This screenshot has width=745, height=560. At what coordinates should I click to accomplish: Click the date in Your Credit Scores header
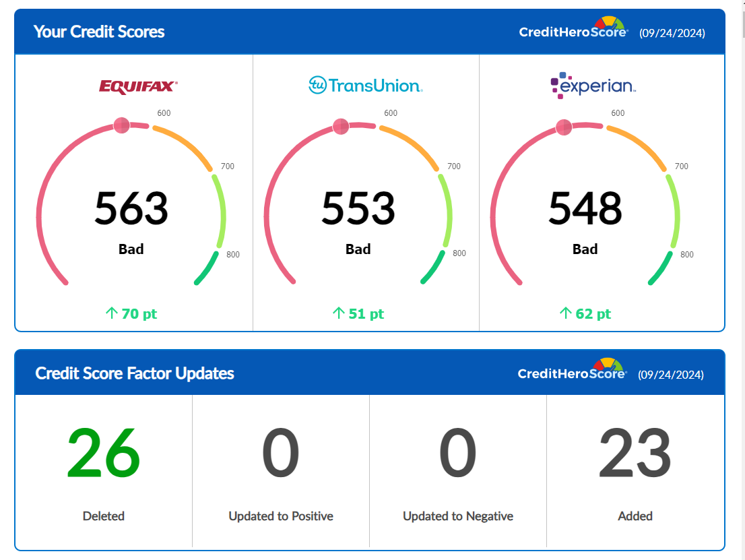pyautogui.click(x=672, y=33)
